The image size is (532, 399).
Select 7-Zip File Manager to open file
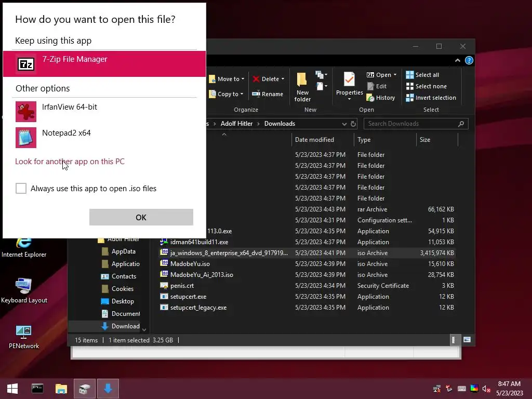point(104,64)
